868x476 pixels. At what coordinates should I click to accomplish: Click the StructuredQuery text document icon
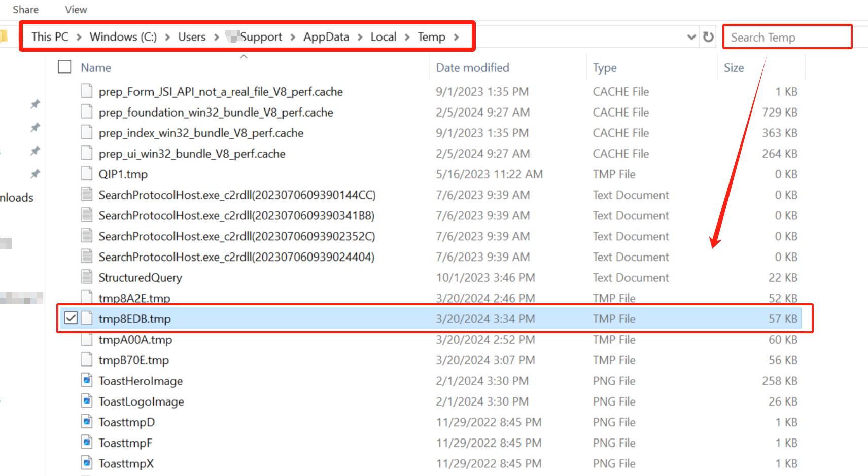click(x=87, y=277)
